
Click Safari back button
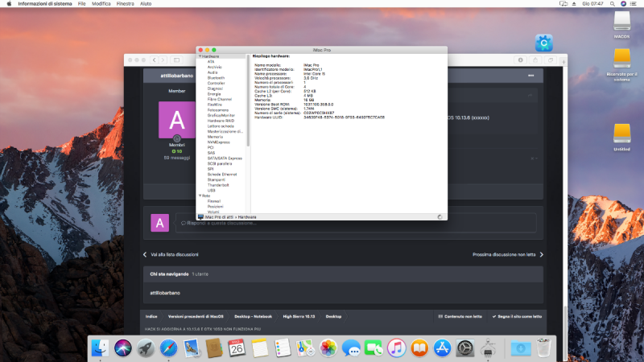tap(155, 60)
